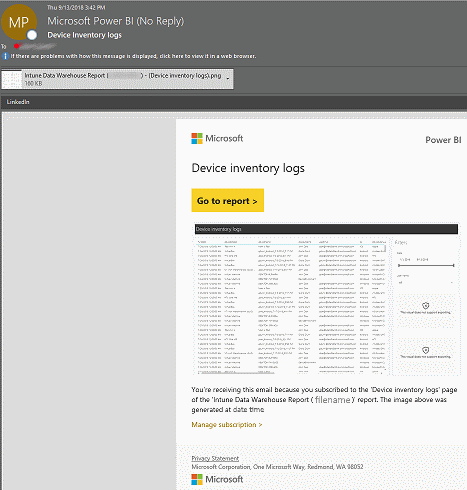
Task: Click the Device inventory logs email heading
Action: [248, 168]
